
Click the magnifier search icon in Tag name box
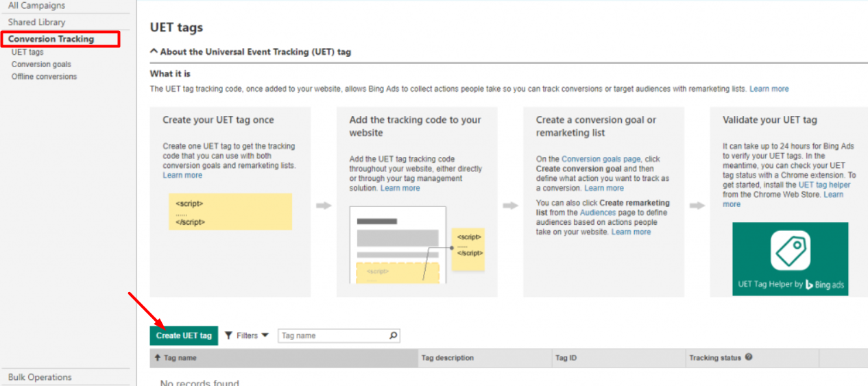point(393,336)
